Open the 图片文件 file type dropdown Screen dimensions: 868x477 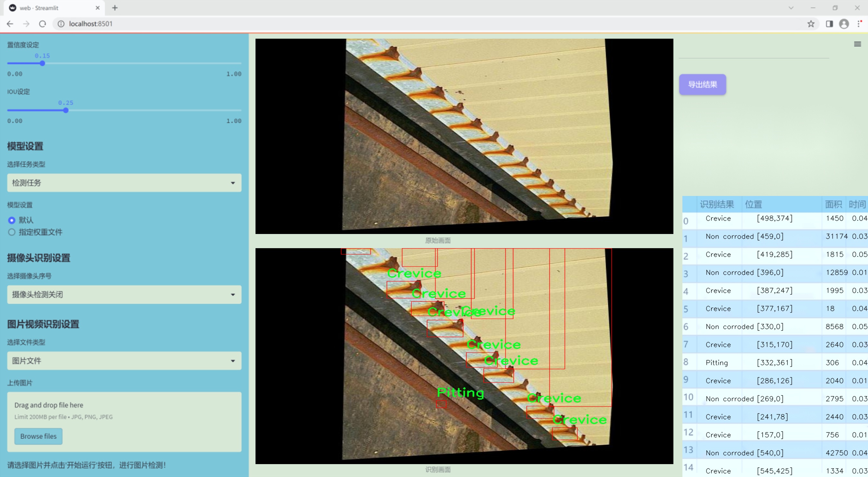pos(124,361)
